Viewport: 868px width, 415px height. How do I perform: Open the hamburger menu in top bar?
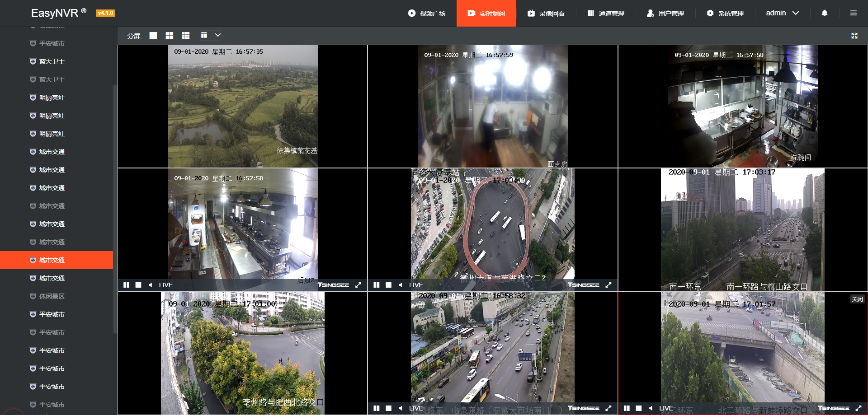pos(854,13)
